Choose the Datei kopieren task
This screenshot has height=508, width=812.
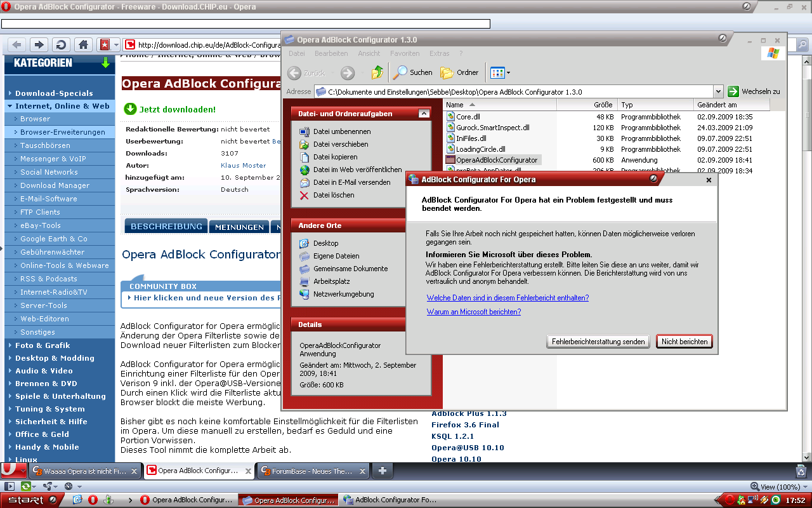coord(328,157)
